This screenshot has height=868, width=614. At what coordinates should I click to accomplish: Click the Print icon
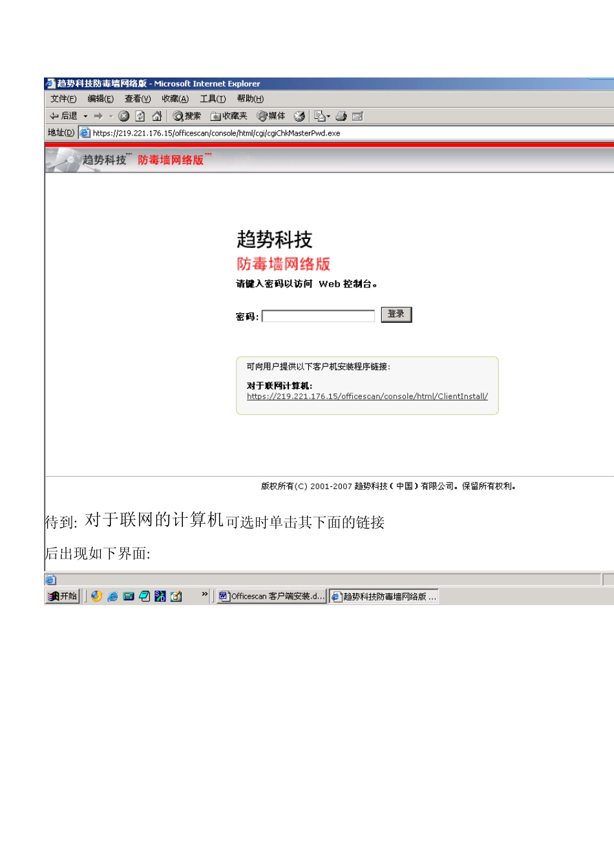pos(341,116)
